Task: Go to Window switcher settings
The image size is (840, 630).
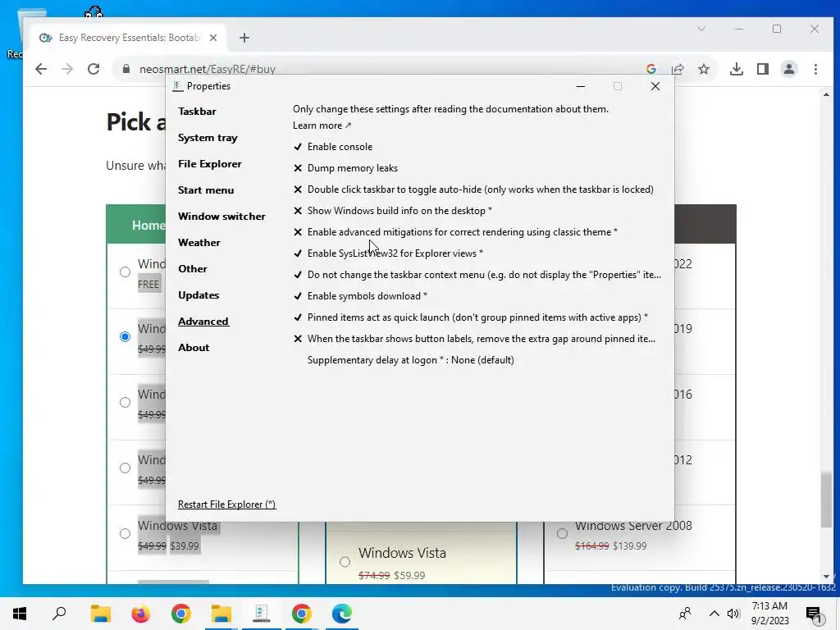Action: (221, 217)
